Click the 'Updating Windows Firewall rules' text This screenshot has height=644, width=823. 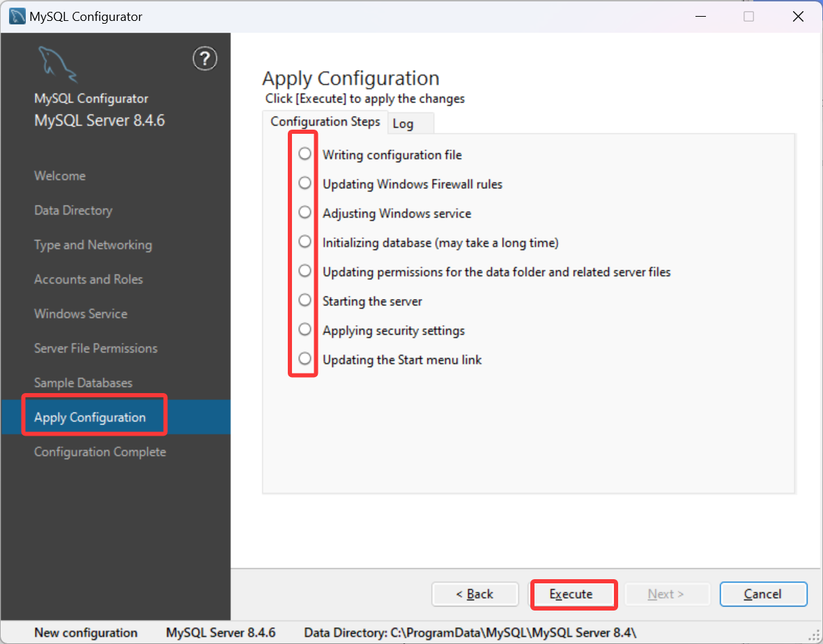point(413,184)
